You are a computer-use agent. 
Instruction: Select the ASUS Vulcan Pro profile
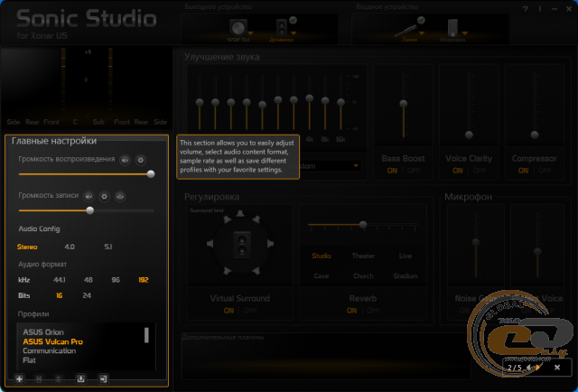[x=52, y=341]
